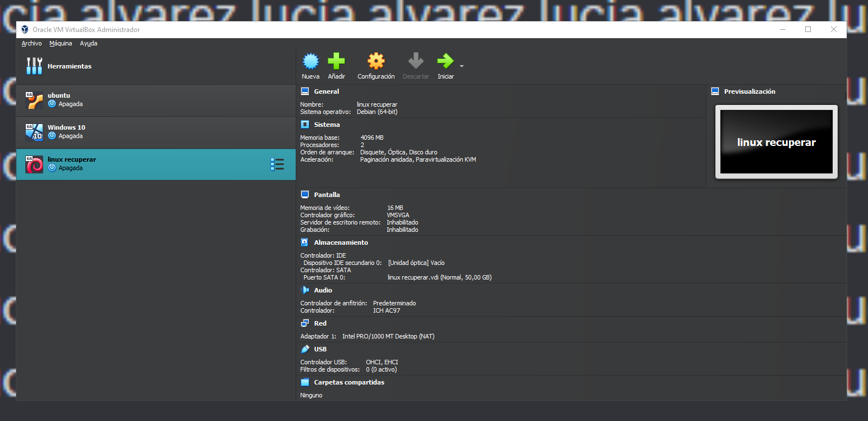868x421 pixels.
Task: Click the Carpetas compartidas section header
Action: pos(348,382)
